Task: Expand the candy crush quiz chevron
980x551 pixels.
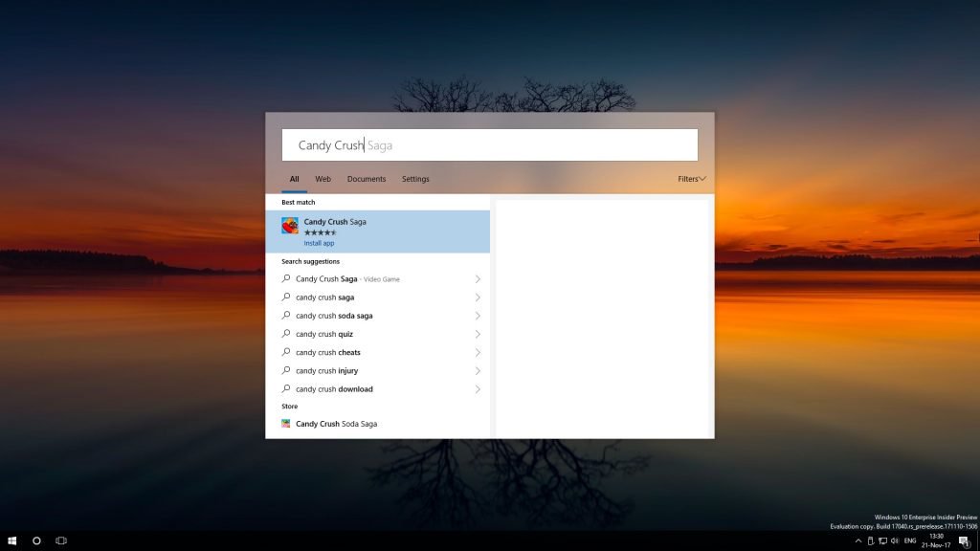Action: [478, 334]
